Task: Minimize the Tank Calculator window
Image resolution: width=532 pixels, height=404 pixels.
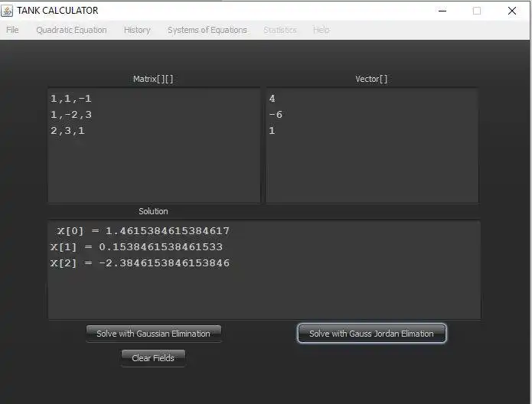Action: 442,11
